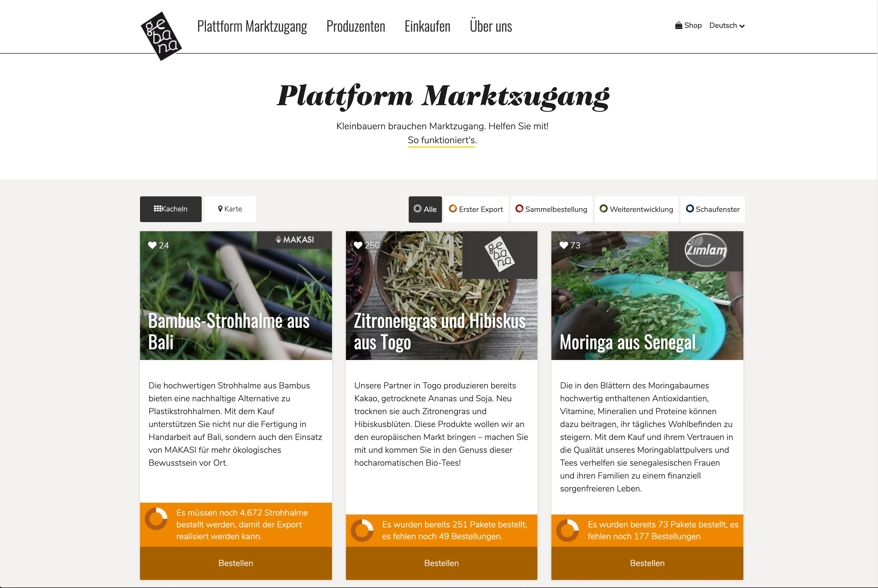Image resolution: width=878 pixels, height=588 pixels.
Task: Open the Shop bag icon
Action: 678,25
